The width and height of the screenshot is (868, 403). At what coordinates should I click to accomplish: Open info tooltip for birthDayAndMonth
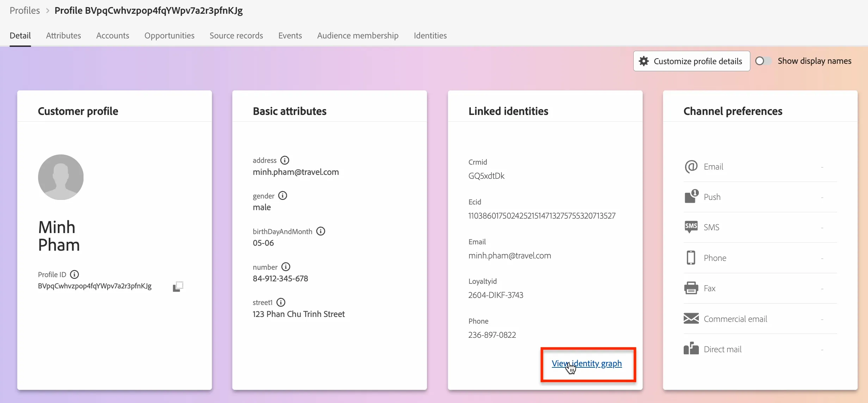click(x=321, y=231)
